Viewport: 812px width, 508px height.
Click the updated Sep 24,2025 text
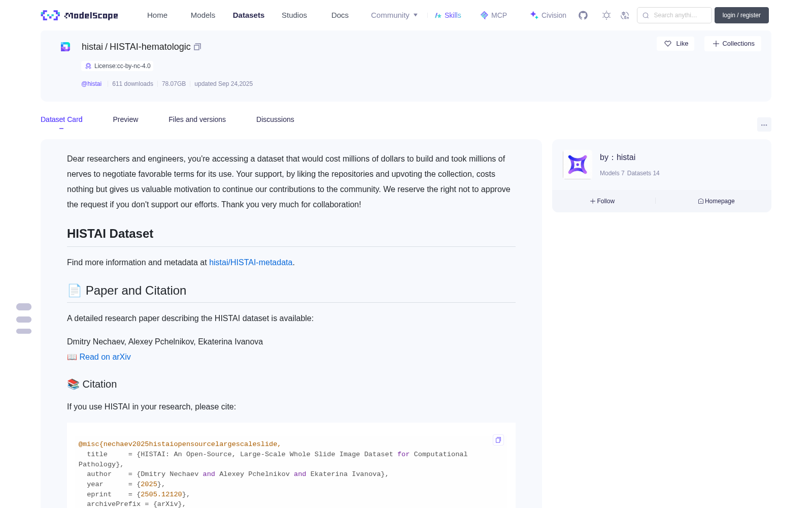pos(223,84)
